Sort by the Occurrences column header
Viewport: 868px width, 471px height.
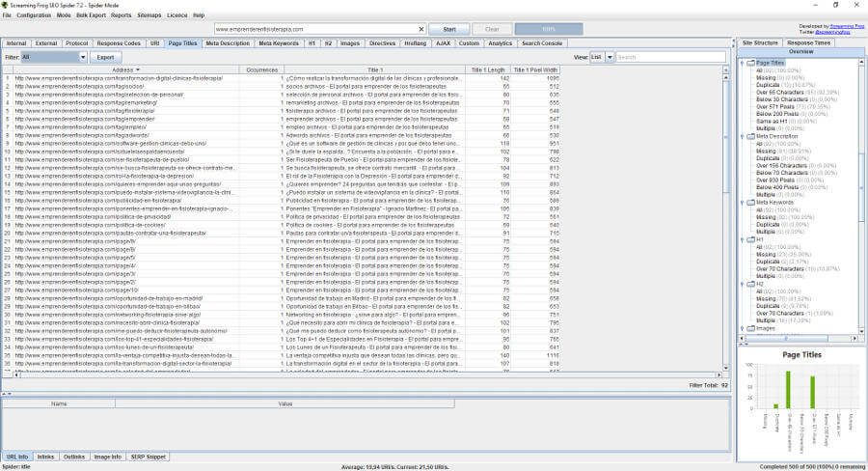point(261,70)
